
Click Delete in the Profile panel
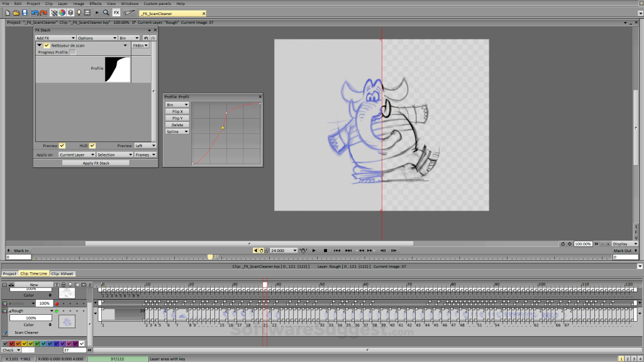[177, 125]
